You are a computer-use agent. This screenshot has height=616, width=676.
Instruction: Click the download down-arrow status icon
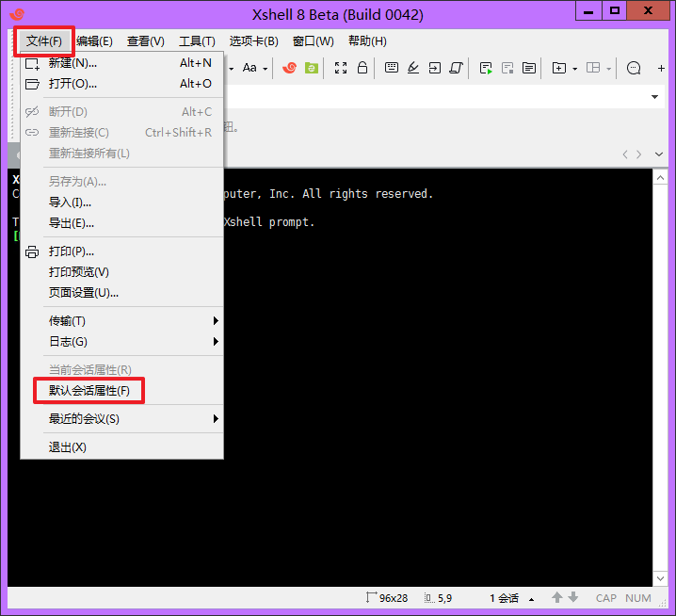[x=573, y=597]
